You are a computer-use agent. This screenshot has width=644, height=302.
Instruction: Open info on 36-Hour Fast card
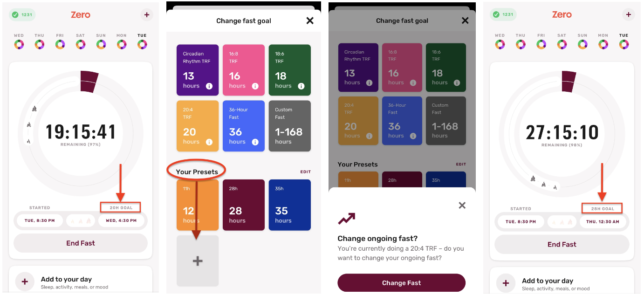pos(255,142)
